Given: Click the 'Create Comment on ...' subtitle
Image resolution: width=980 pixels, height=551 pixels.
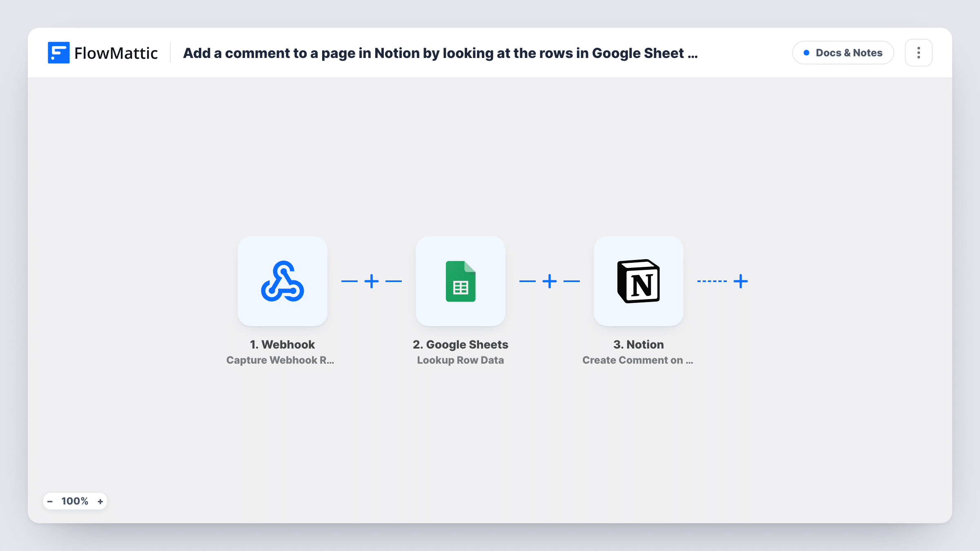Looking at the screenshot, I should pos(638,360).
